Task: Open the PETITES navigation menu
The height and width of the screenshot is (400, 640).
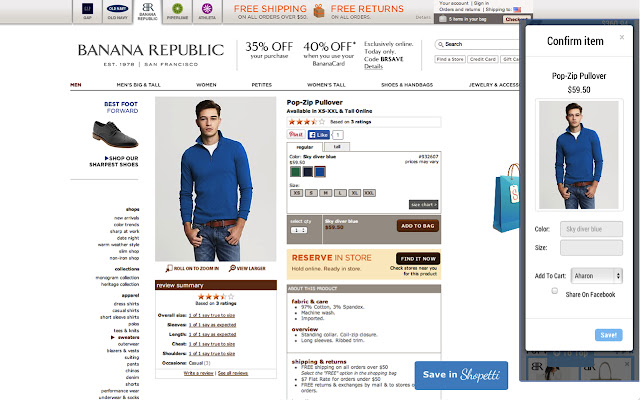Action: pos(262,85)
